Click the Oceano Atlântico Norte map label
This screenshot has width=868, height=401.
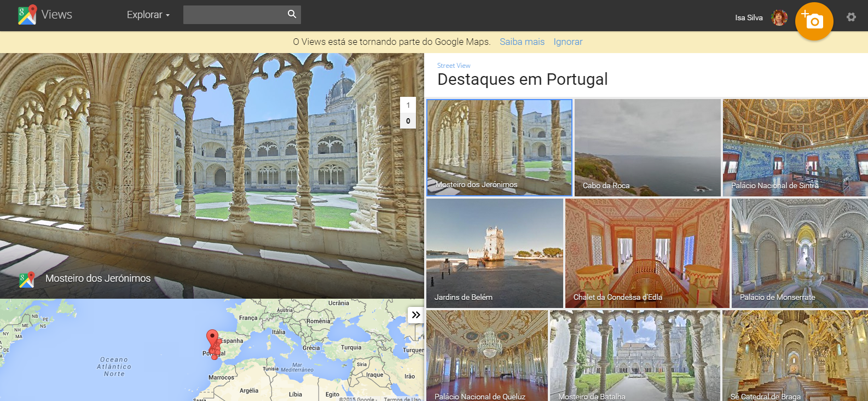[114, 367]
